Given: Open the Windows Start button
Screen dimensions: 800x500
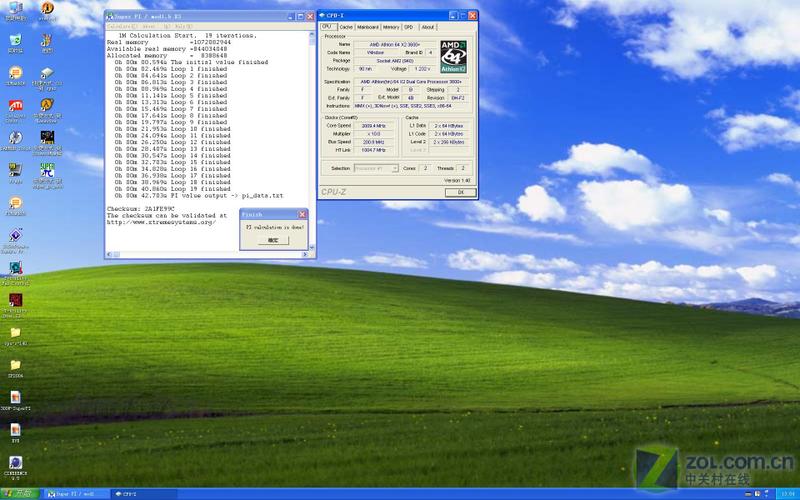Looking at the screenshot, I should coord(19,493).
